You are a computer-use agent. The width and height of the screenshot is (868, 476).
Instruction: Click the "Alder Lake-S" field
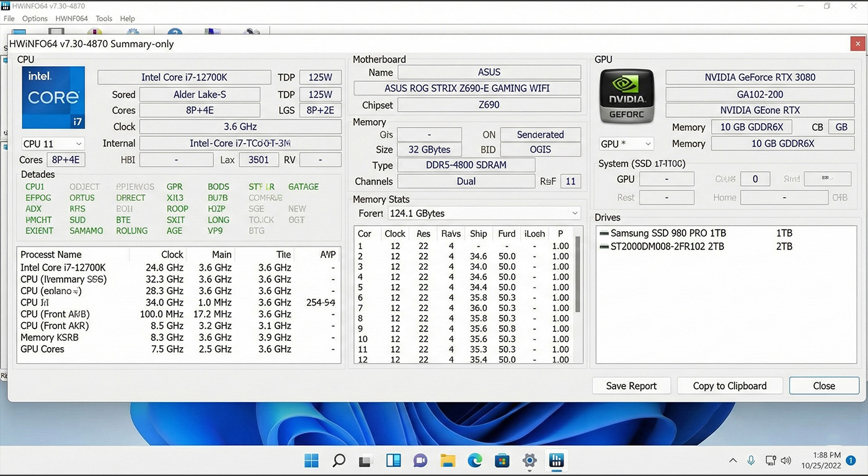click(x=200, y=95)
